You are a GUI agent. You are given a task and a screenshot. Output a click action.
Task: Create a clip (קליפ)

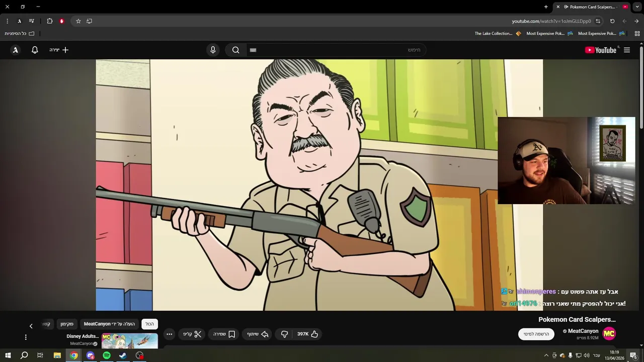(192, 334)
